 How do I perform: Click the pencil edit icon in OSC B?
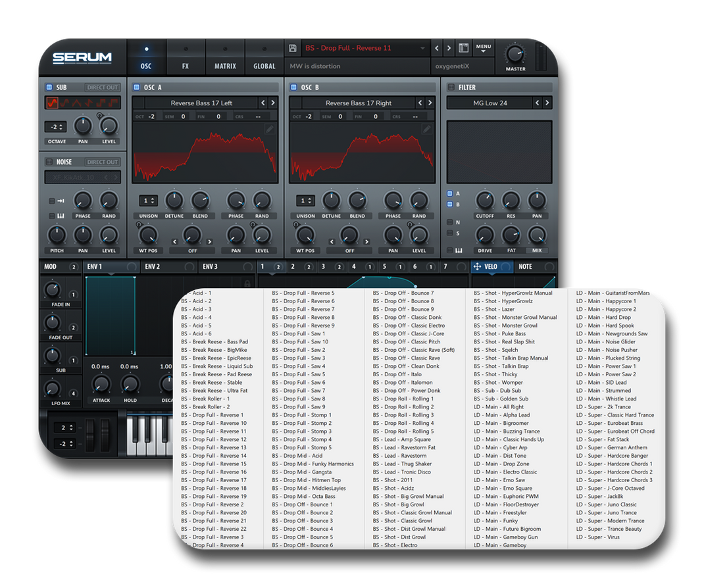[427, 130]
